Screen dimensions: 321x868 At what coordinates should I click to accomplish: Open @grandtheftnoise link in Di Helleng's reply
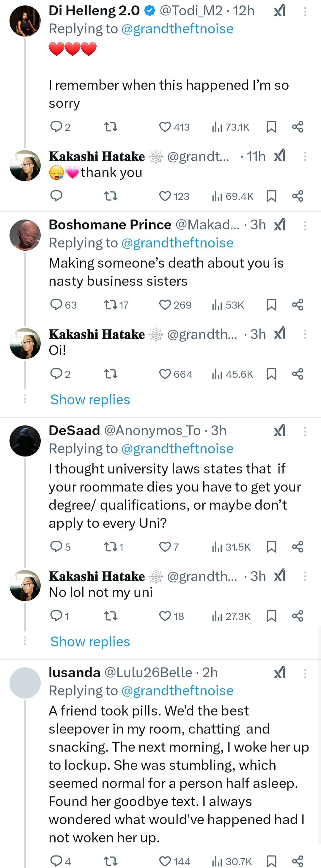pyautogui.click(x=177, y=29)
